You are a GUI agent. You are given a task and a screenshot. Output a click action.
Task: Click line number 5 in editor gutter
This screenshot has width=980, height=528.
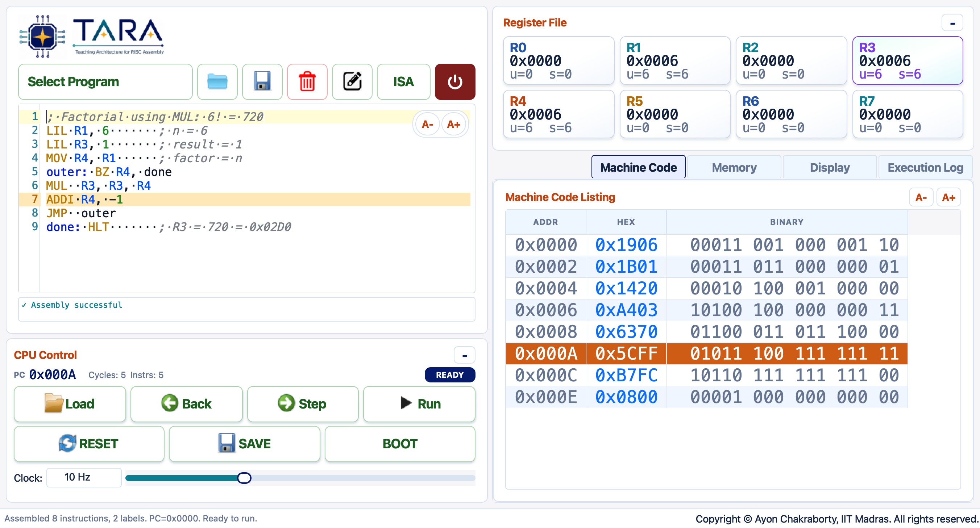click(x=35, y=172)
